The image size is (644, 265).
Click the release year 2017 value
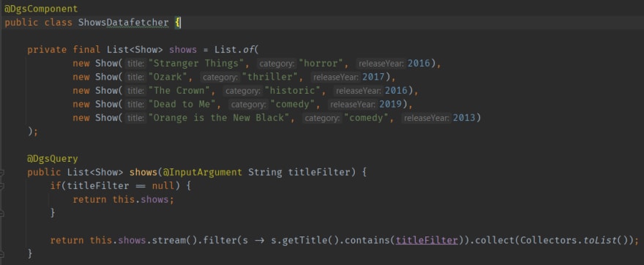(x=373, y=77)
